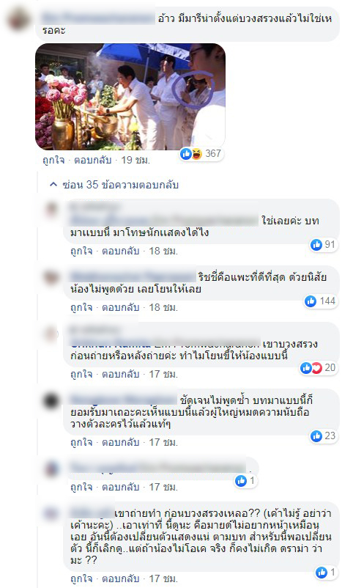Click the top commenter's profile avatar

[19, 20]
